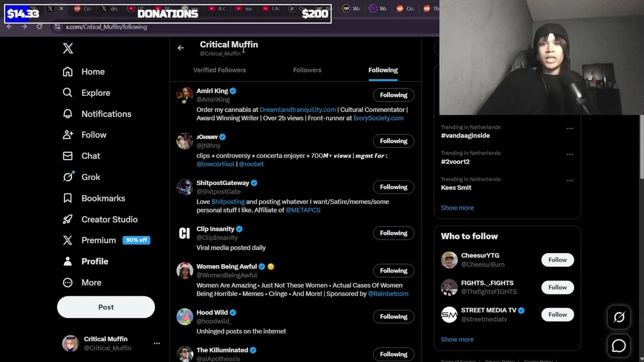Open JOHNNY's profile avatar
The height and width of the screenshot is (362, 644).
tap(185, 141)
